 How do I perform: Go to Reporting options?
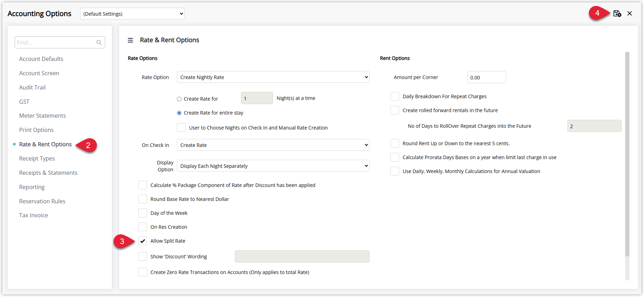coord(32,187)
